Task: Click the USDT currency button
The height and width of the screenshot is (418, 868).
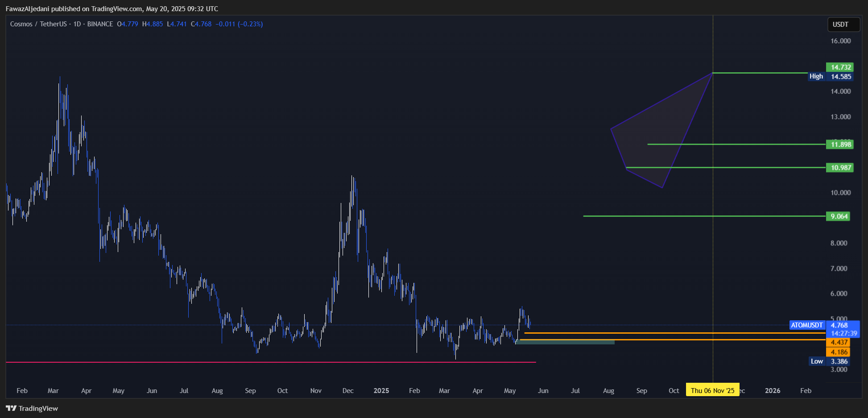Action: (843, 25)
